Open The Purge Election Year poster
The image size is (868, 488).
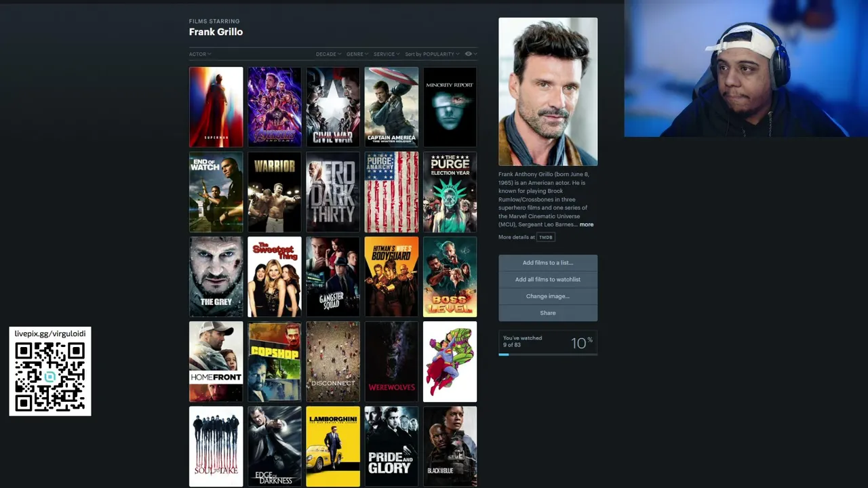[x=450, y=192]
